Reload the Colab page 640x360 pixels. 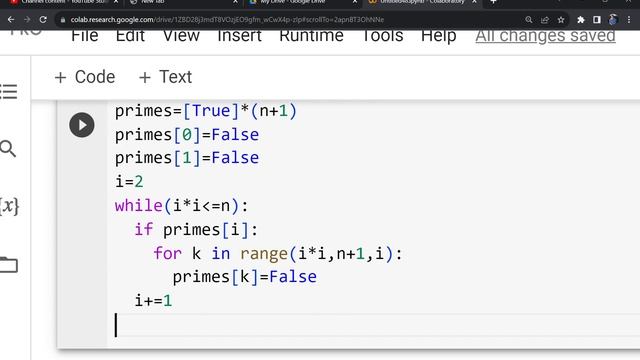point(43,20)
